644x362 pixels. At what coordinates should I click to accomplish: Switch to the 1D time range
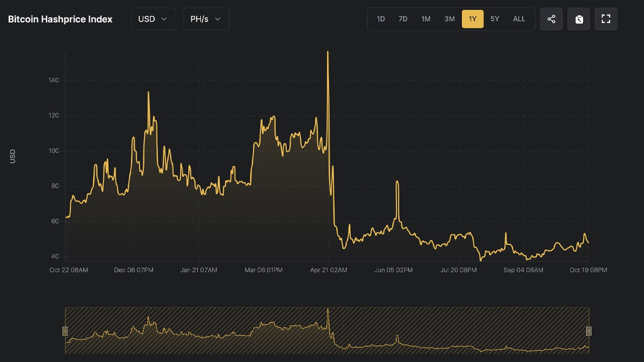coord(380,19)
